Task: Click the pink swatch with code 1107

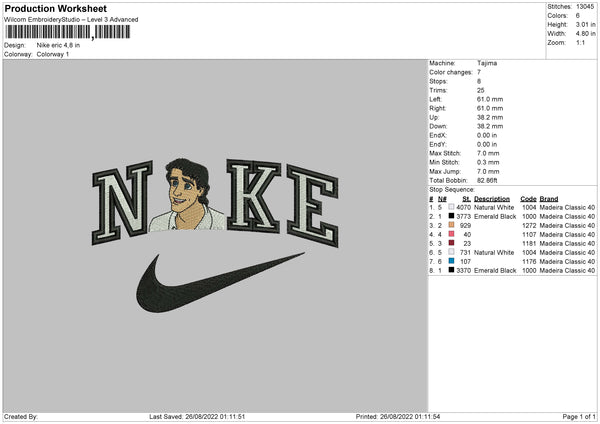Action: 451,234
